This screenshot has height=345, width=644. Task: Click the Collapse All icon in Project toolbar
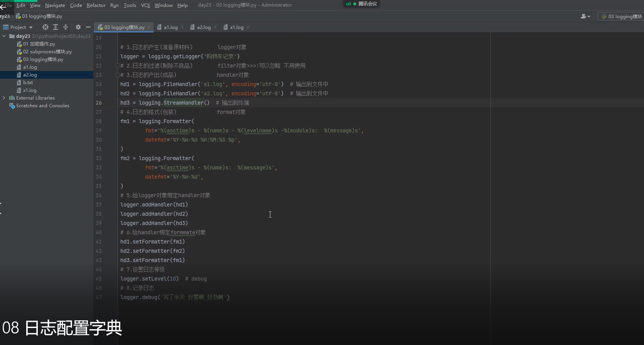[x=66, y=27]
